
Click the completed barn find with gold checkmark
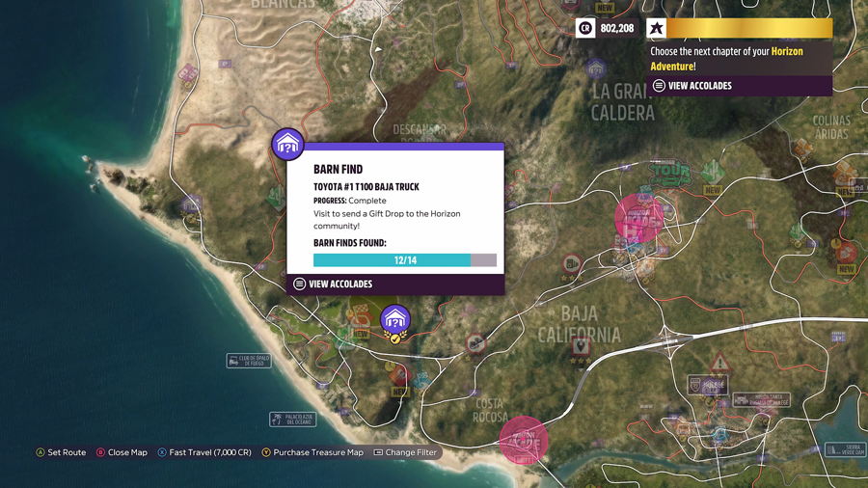click(x=394, y=322)
